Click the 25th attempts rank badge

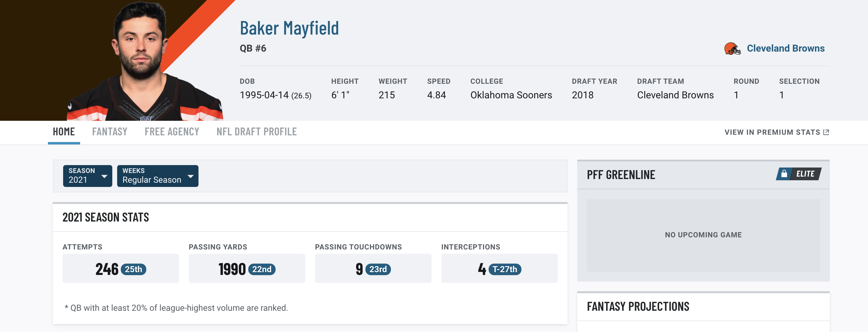[x=134, y=269]
